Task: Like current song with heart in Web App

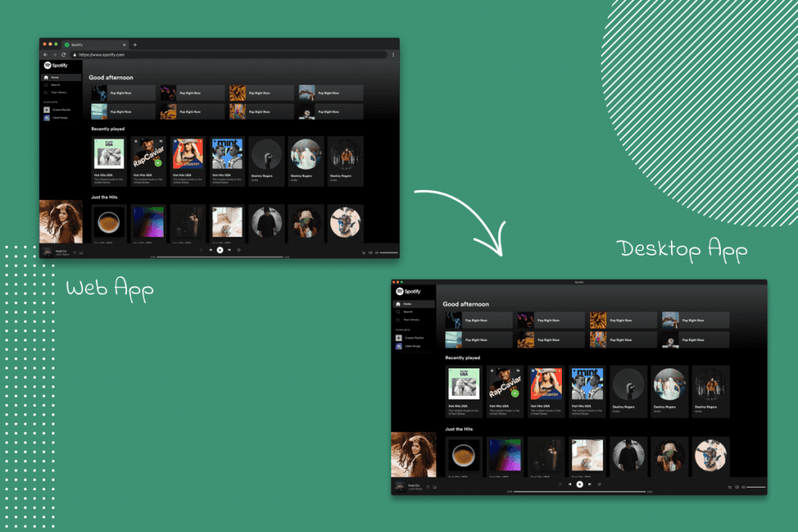Action: (75, 252)
